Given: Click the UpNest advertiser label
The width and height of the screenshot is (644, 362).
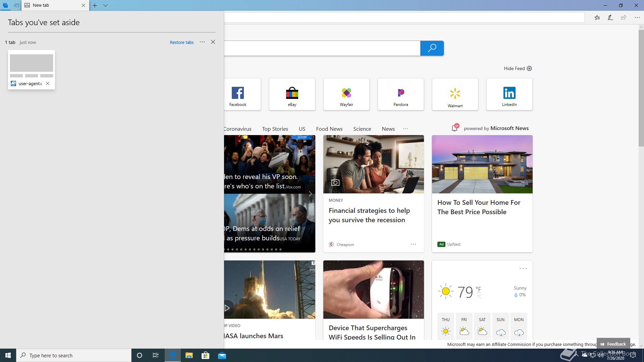Looking at the screenshot, I should (x=454, y=244).
